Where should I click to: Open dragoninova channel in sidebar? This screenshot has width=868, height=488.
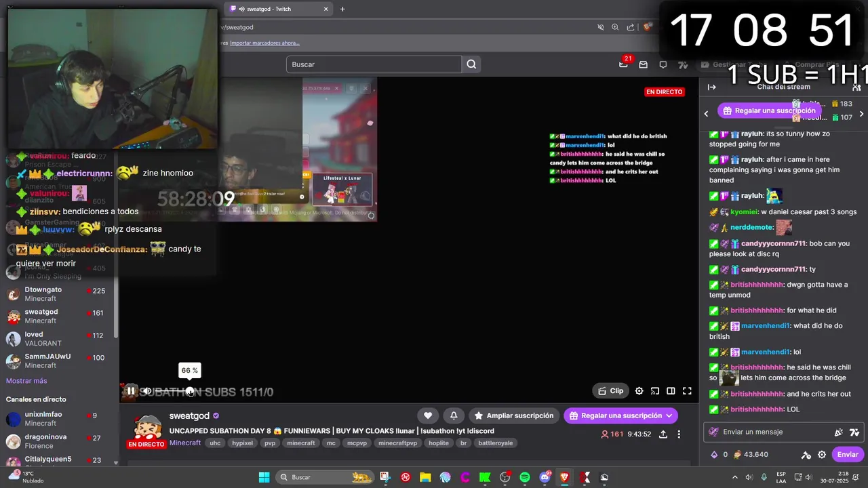tap(58, 441)
